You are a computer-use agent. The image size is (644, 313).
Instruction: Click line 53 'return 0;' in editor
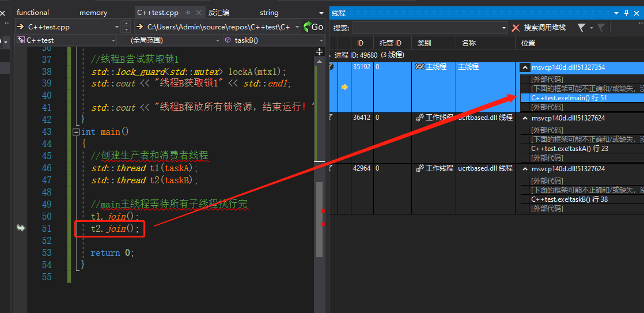pyautogui.click(x=112, y=252)
